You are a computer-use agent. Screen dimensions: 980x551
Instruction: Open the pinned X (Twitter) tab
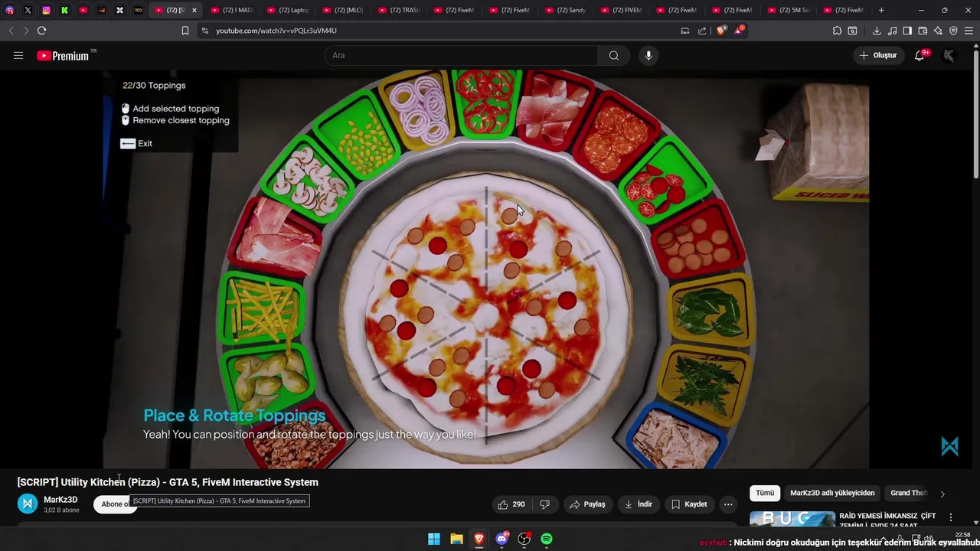pos(28,10)
